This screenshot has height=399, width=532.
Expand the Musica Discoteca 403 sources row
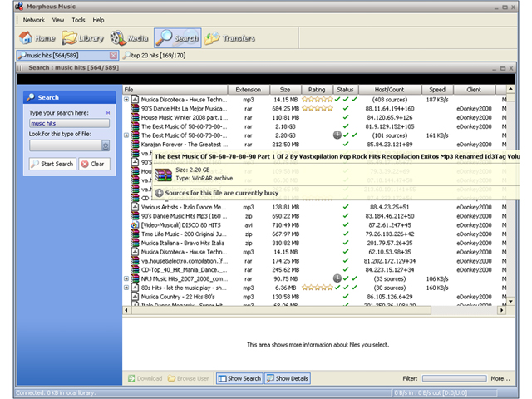pyautogui.click(x=126, y=100)
